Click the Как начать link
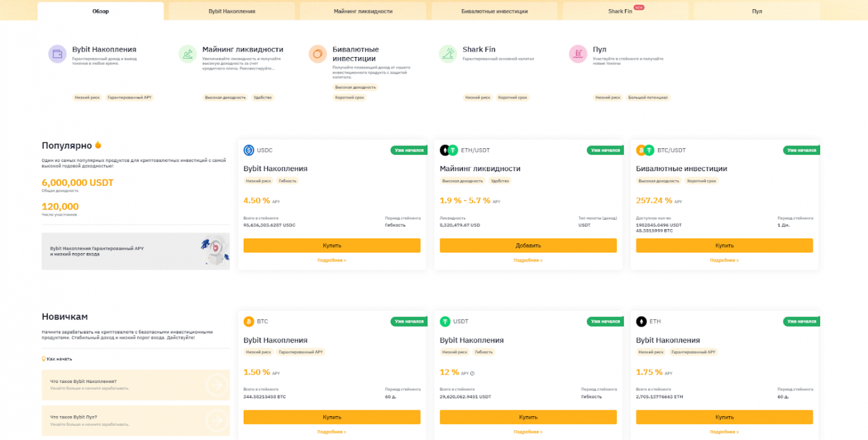Image resolution: width=868 pixels, height=440 pixels. pyautogui.click(x=59, y=359)
